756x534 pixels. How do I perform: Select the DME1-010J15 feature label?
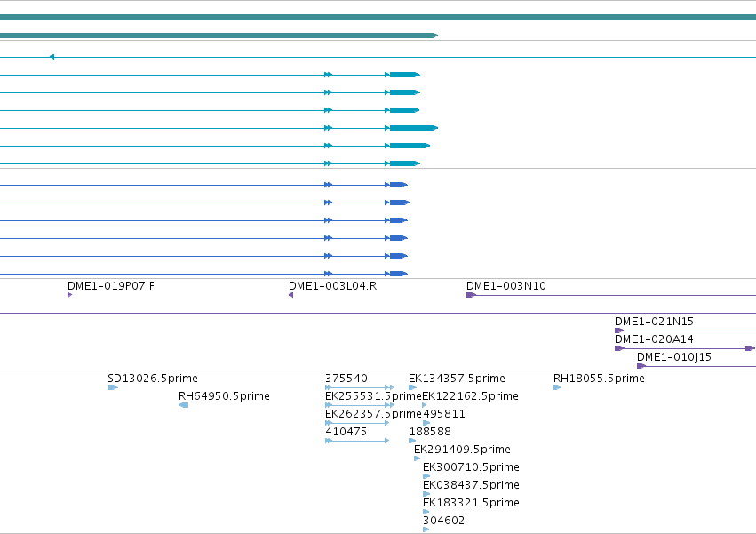[x=674, y=357]
